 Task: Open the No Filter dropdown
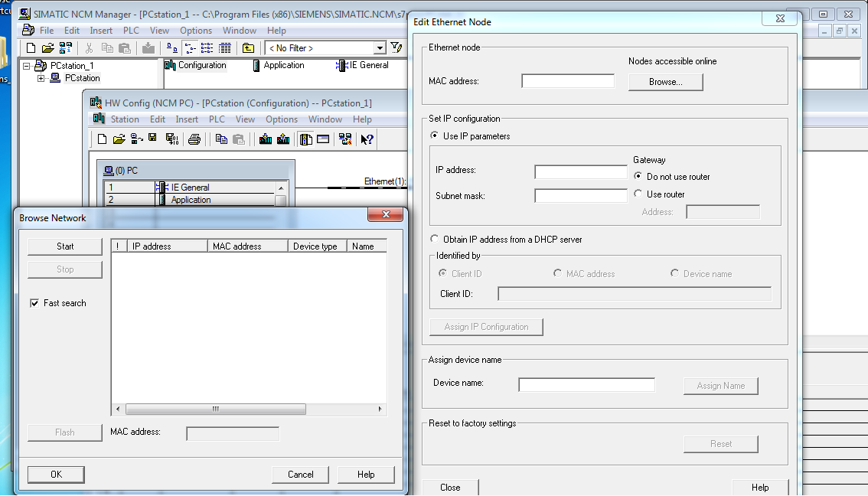pos(380,48)
